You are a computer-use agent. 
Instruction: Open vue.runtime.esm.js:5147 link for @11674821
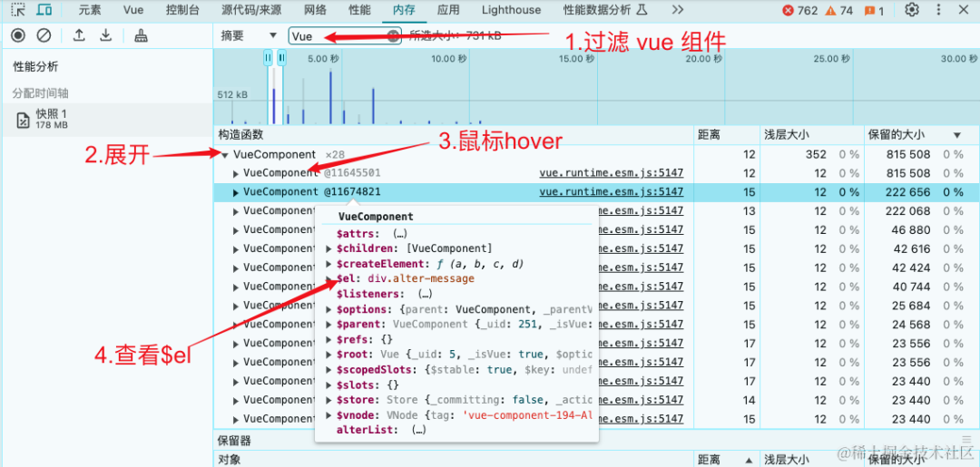(612, 192)
